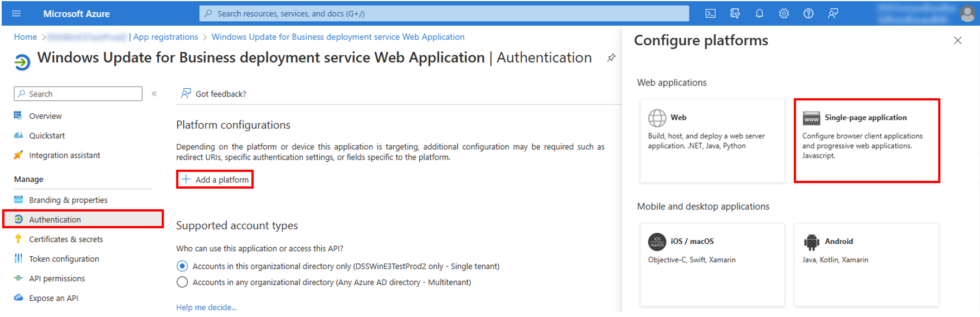Click the Overview icon in sidebar
The image size is (980, 317).
coord(18,116)
